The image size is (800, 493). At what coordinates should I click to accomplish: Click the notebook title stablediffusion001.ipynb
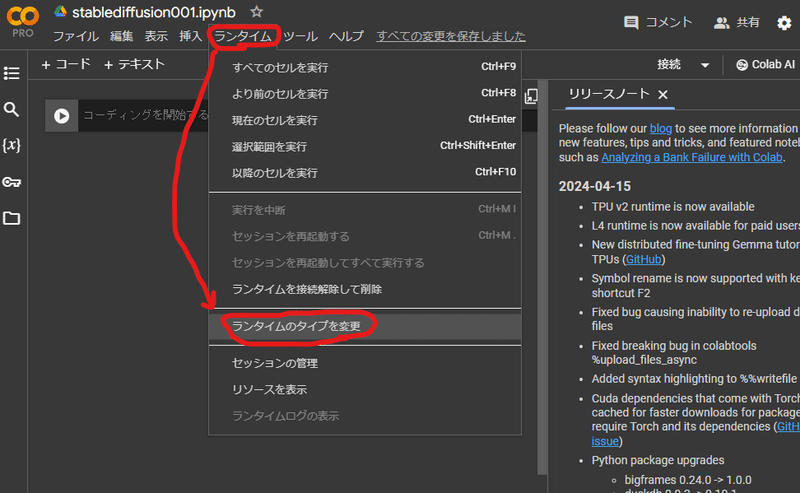[x=154, y=12]
